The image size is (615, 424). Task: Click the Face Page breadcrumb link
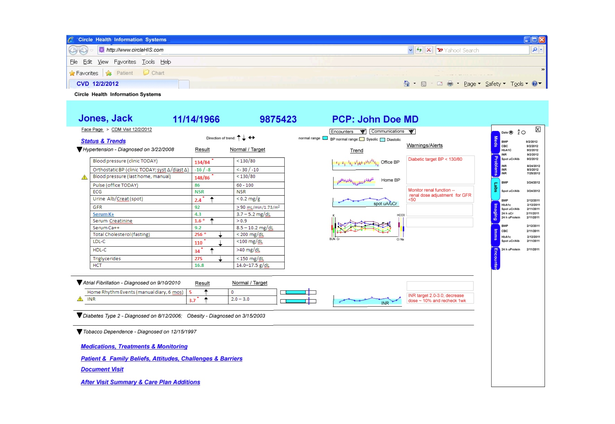[x=92, y=129]
